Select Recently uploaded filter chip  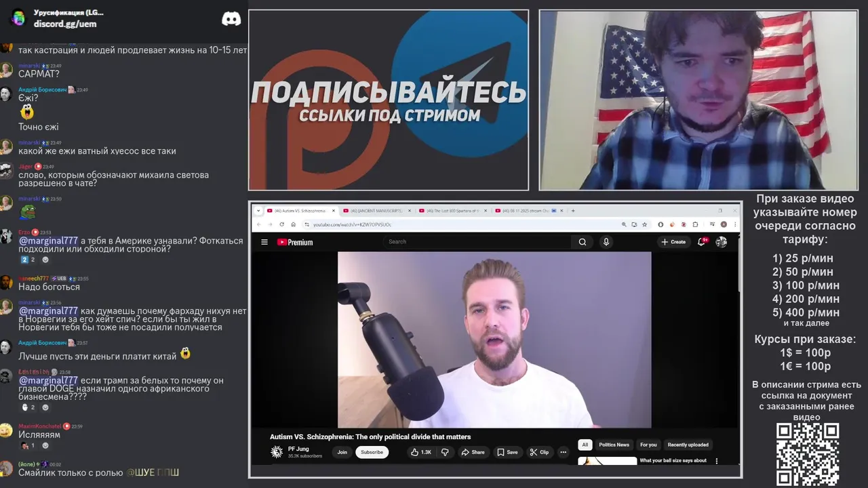[688, 445]
